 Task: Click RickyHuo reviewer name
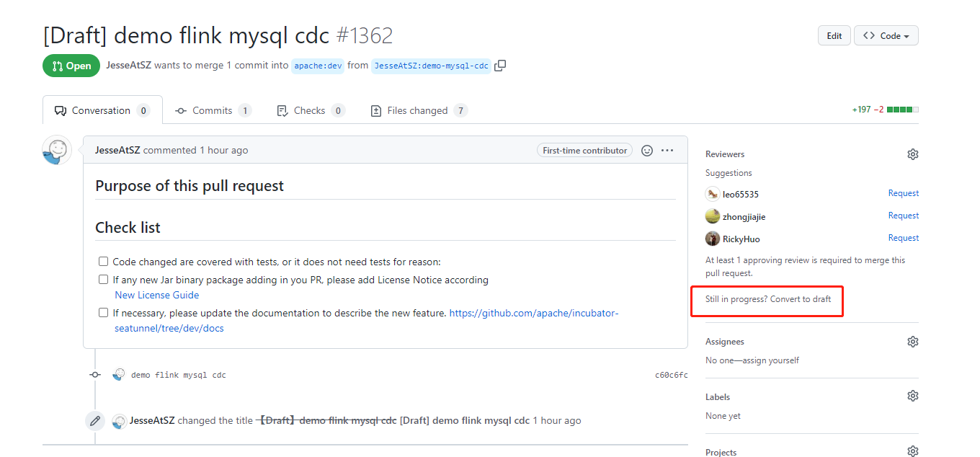(x=741, y=239)
